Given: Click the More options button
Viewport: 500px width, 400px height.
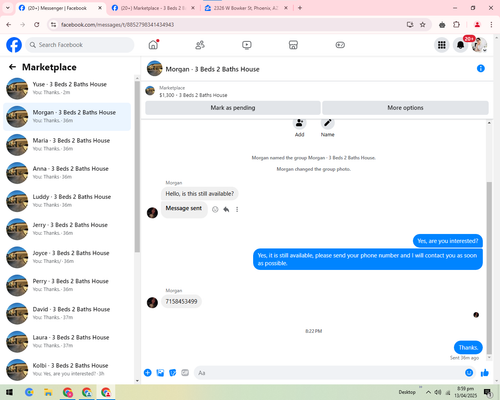Looking at the screenshot, I should point(405,108).
